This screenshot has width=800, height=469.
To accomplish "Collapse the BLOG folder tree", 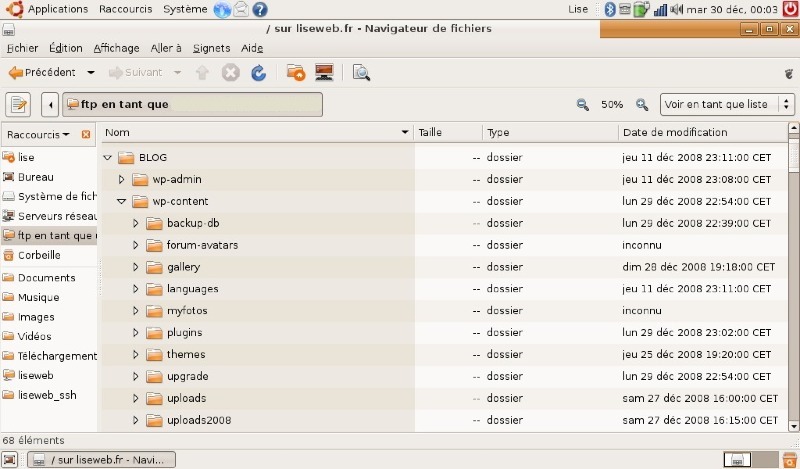I will [107, 158].
